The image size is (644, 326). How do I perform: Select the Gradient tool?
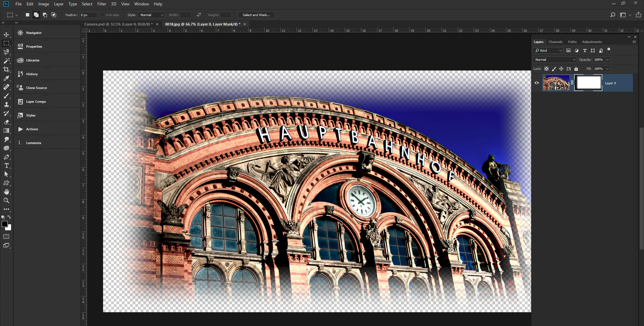coord(6,131)
